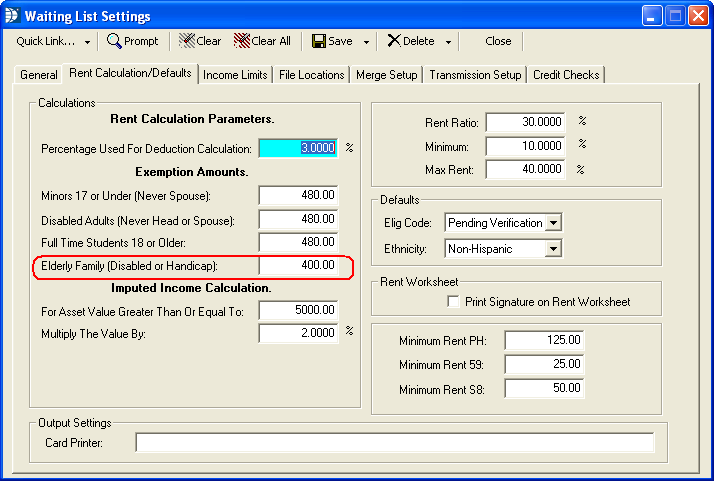Open the Transmission Setup tab

coord(475,75)
